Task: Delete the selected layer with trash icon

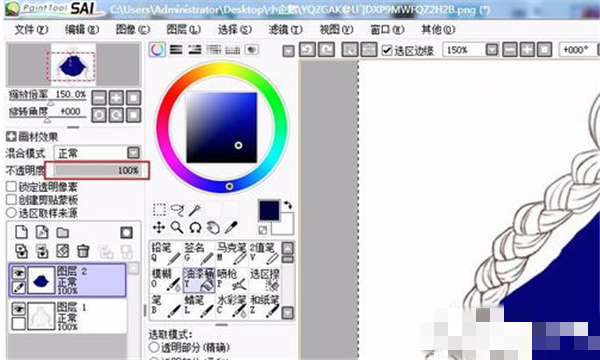Action: 83,251
